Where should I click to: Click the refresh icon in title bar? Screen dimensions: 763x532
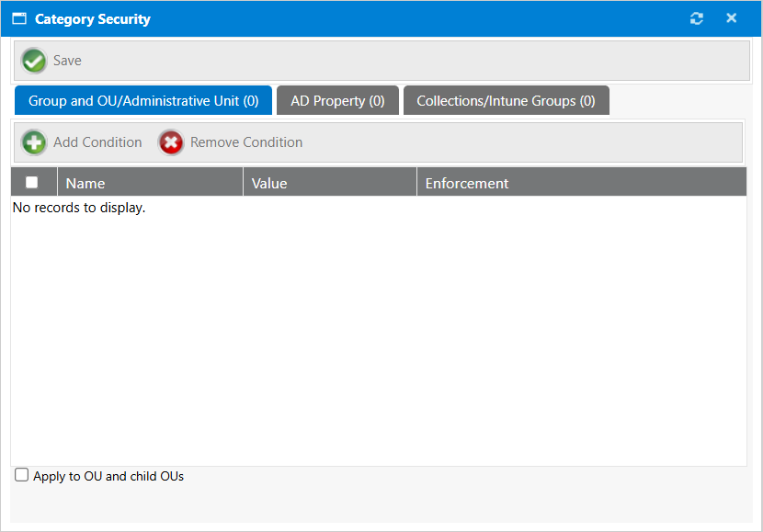(x=697, y=18)
